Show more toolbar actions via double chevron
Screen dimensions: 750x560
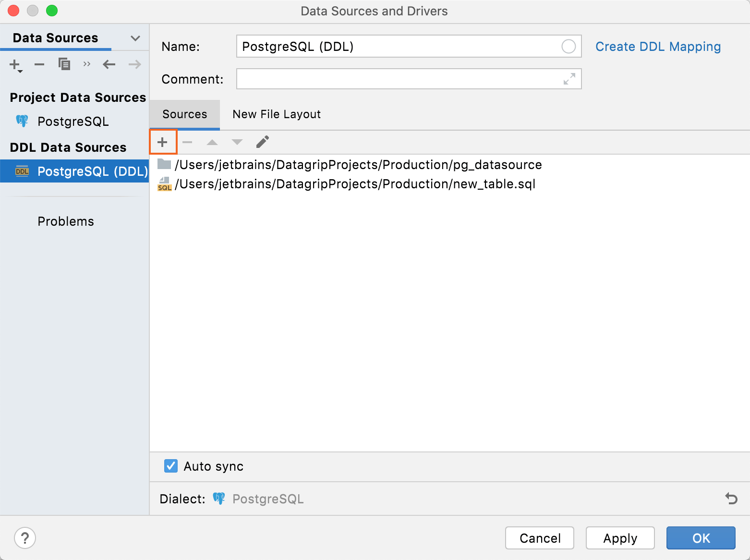point(86,64)
